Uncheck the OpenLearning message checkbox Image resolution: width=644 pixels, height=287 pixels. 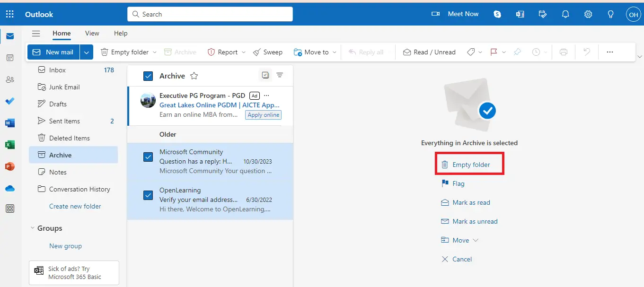coord(148,195)
